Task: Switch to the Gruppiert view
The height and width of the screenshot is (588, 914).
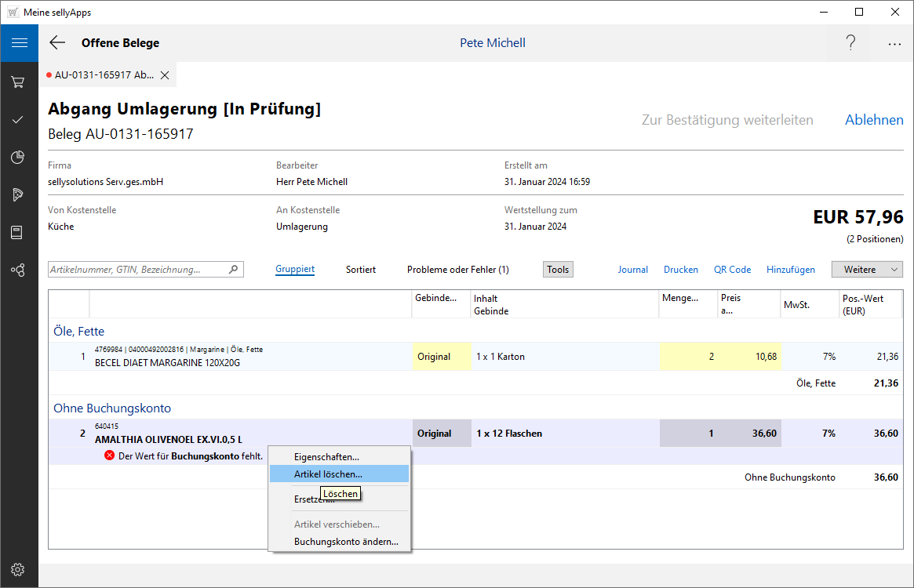Action: click(295, 270)
